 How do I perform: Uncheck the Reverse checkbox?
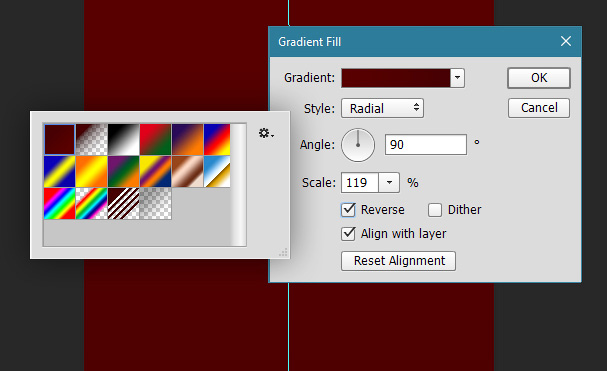pyautogui.click(x=348, y=210)
